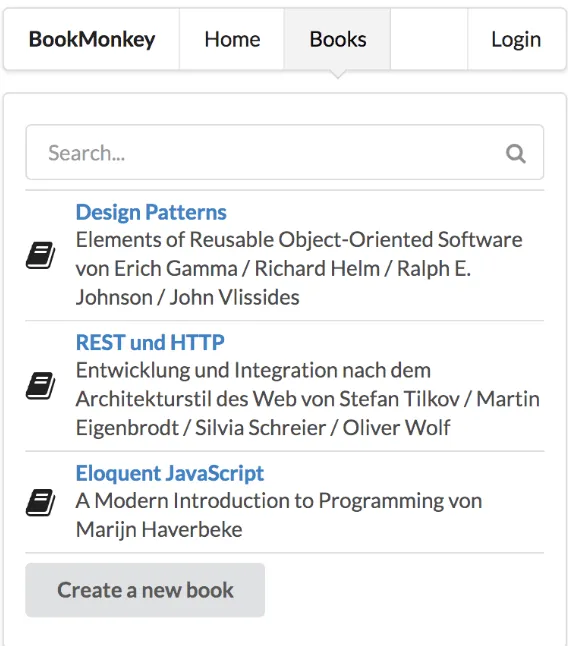Open the BookMonkey brand item
Screen dimensions: 568x646
[92, 40]
